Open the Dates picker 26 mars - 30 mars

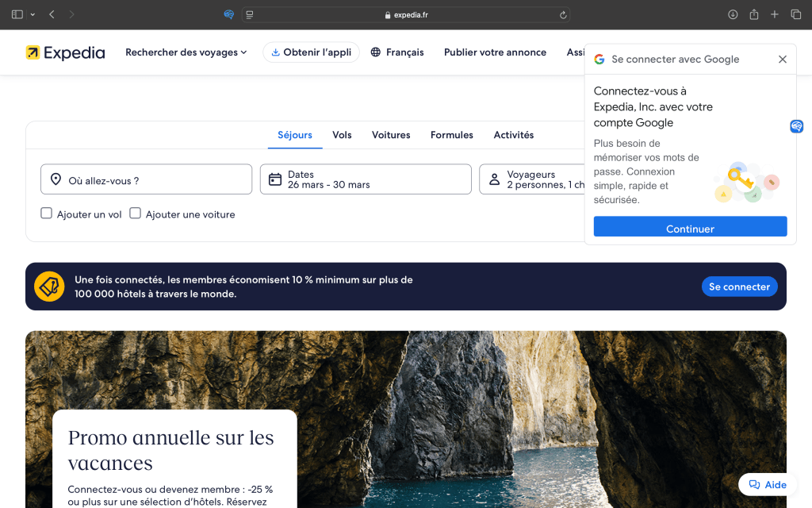pyautogui.click(x=366, y=179)
